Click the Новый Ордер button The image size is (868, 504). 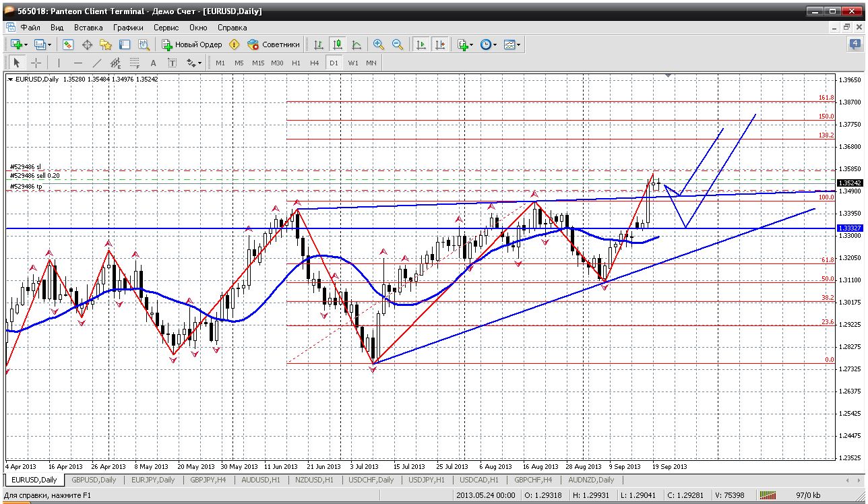(x=192, y=44)
